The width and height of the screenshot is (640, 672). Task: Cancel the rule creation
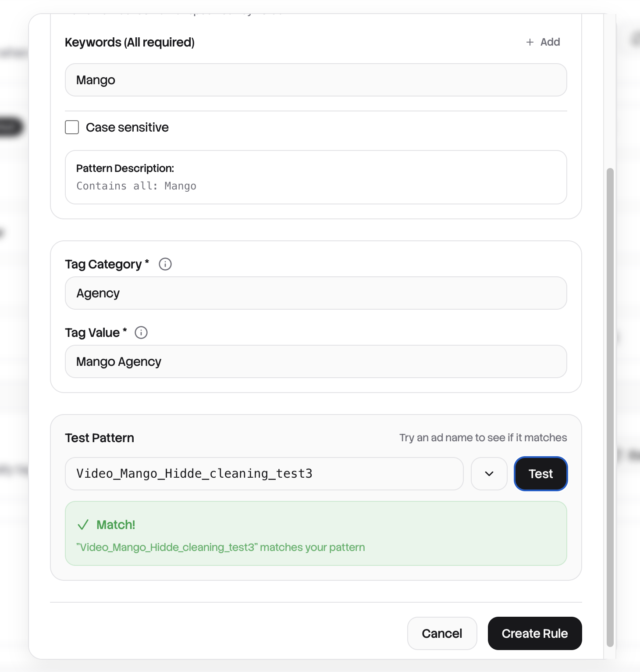(442, 633)
